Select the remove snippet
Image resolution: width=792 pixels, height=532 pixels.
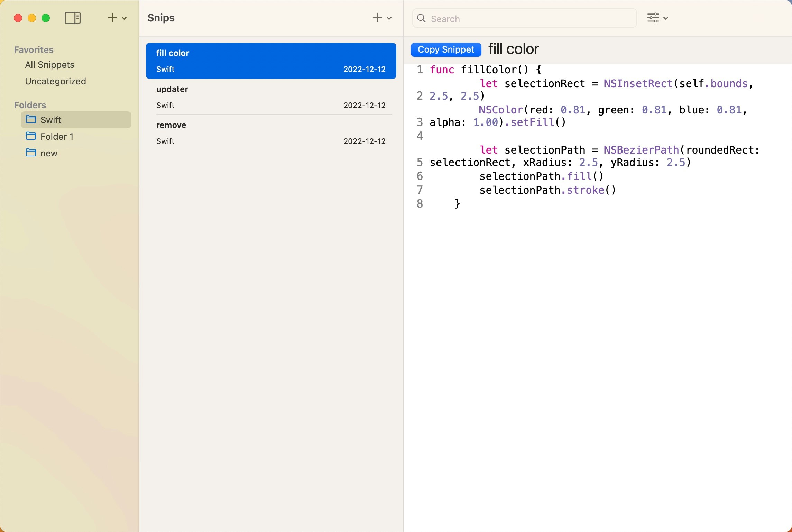tap(271, 133)
